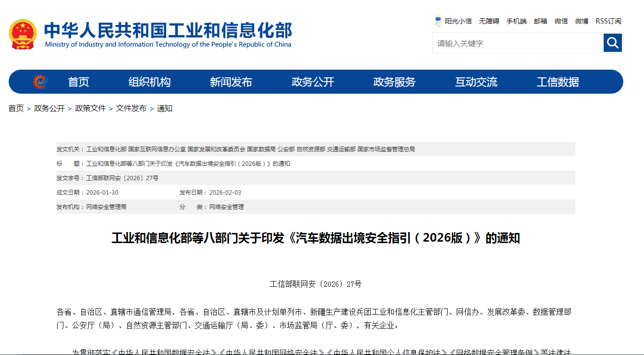Screen dimensions: 644x355
Task: Open the 互动交流 menu
Action: pos(476,82)
